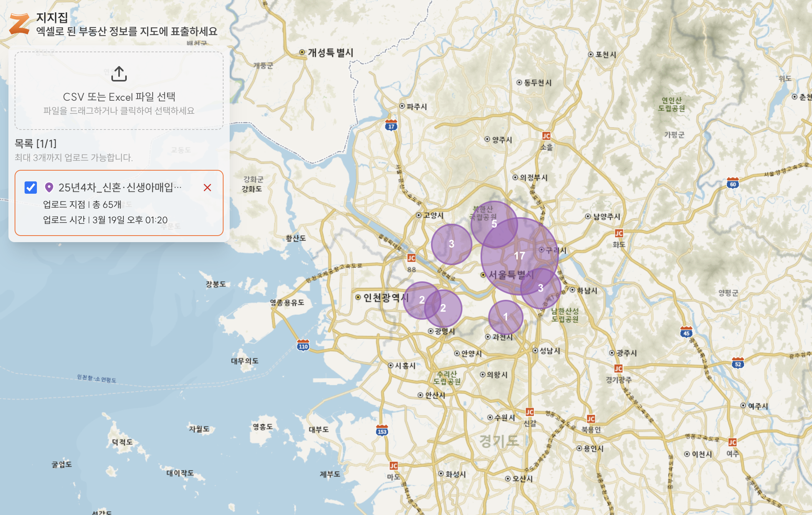Viewport: 812px width, 515px height.
Task: Uncheck the 25년4차 file checkbox
Action: (x=31, y=188)
